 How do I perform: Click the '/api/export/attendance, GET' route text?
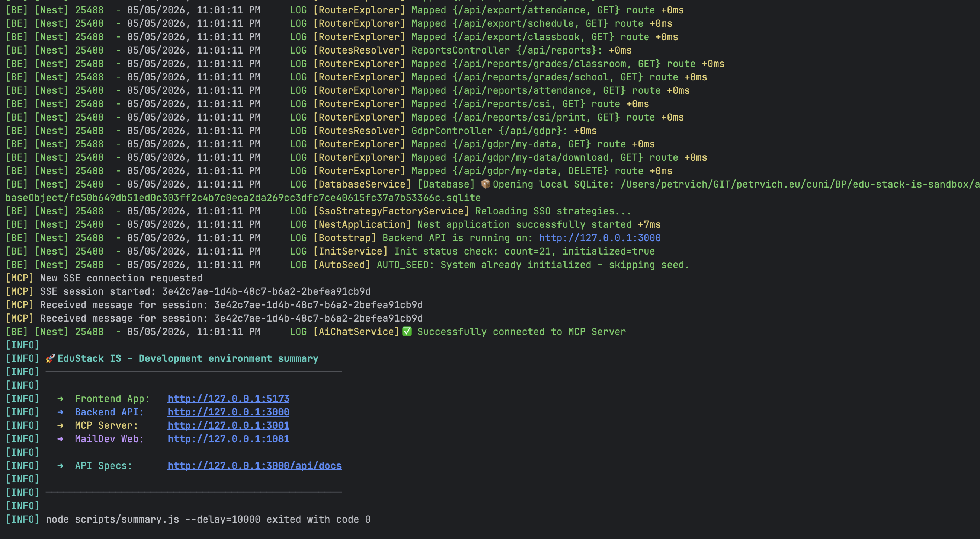click(x=536, y=10)
